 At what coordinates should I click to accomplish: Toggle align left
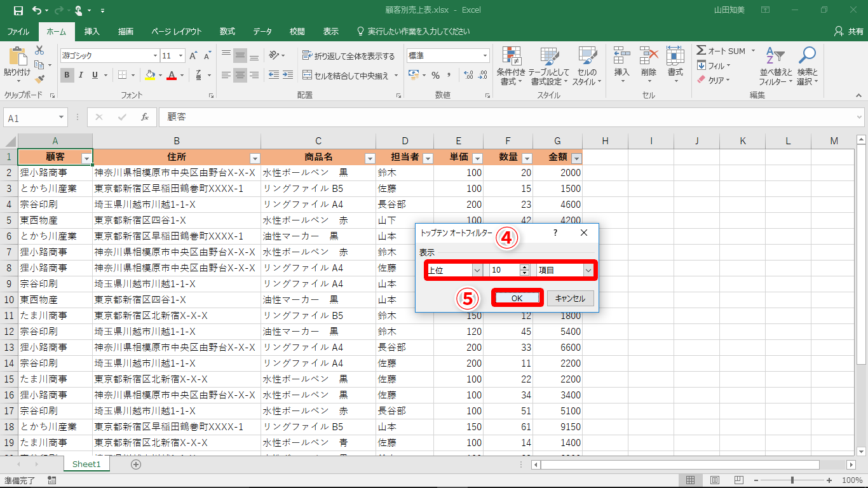coord(226,75)
